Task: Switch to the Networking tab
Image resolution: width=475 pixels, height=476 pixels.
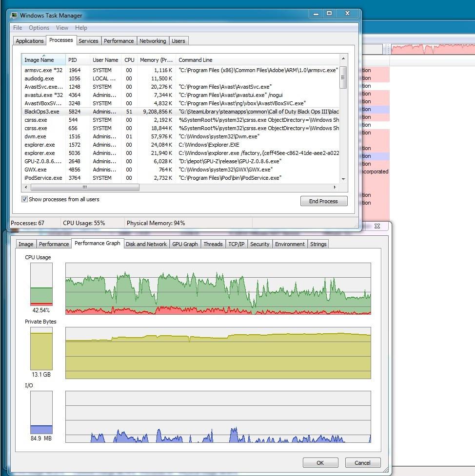Action: click(x=153, y=41)
